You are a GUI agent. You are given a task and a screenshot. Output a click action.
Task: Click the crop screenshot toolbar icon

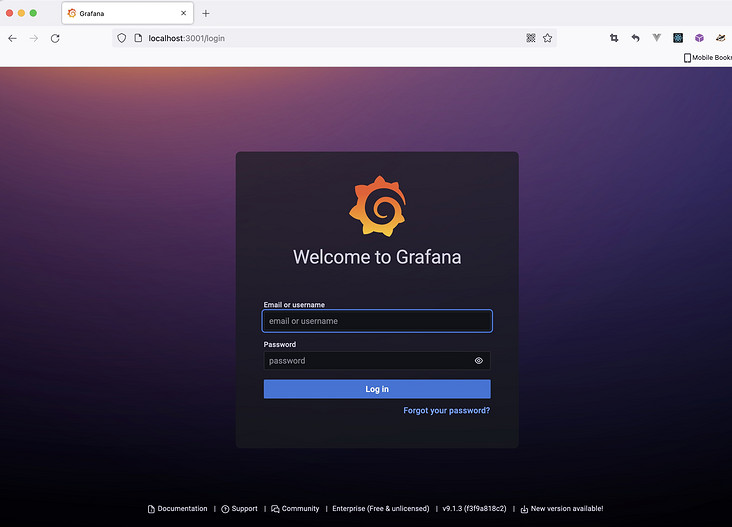click(x=614, y=38)
